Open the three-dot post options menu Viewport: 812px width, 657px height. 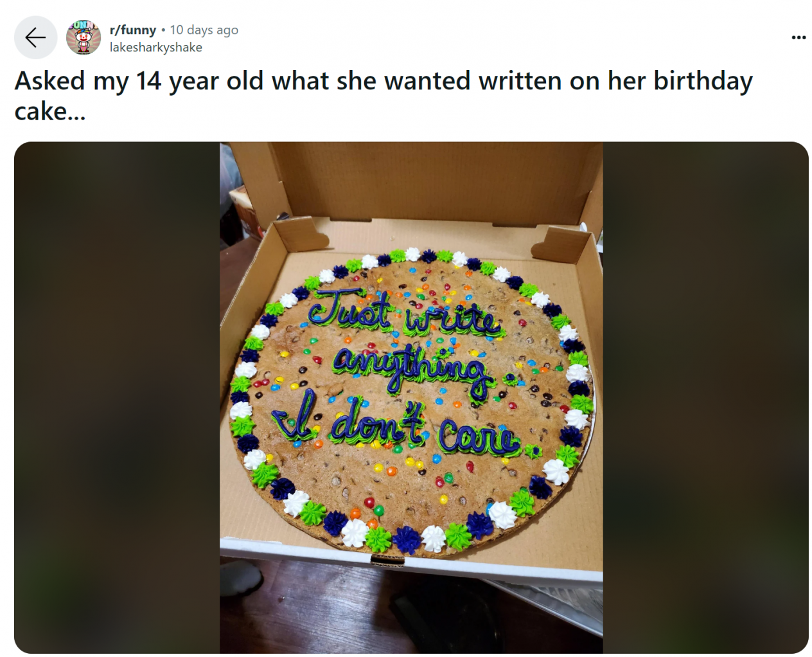pyautogui.click(x=799, y=37)
